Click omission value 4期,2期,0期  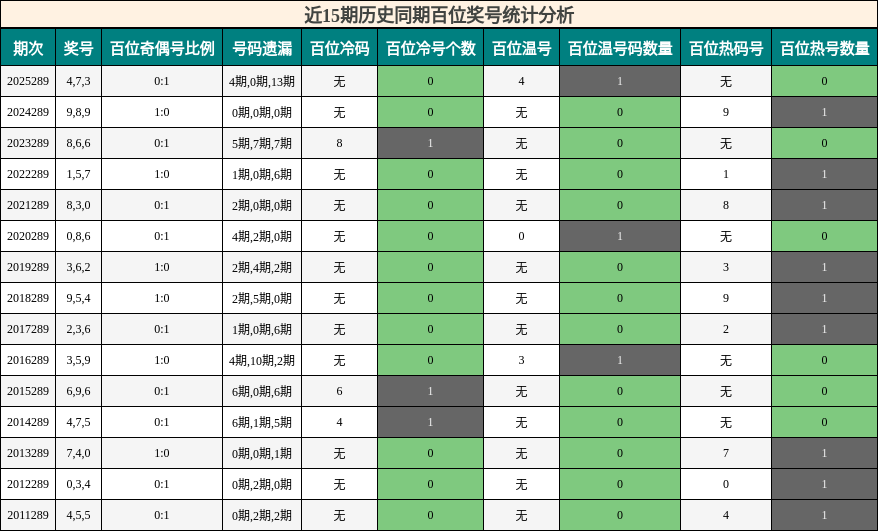click(x=262, y=236)
